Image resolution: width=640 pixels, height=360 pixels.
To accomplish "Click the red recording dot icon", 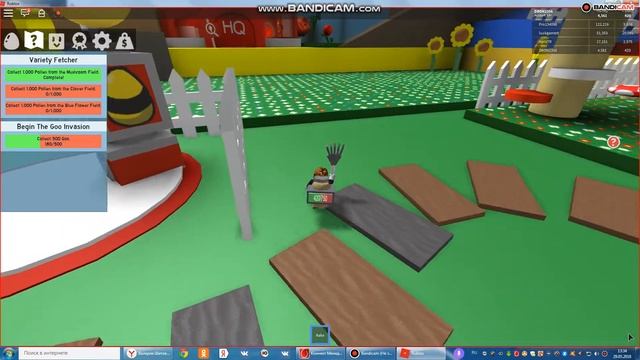I will coord(58,13).
